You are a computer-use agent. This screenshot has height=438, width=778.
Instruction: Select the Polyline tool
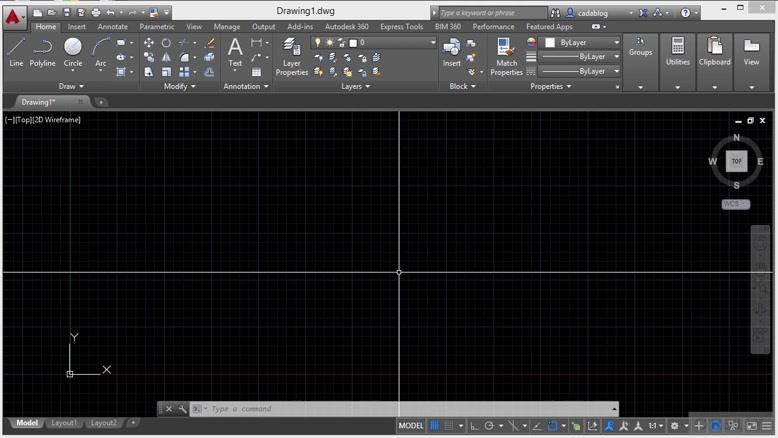pos(42,53)
